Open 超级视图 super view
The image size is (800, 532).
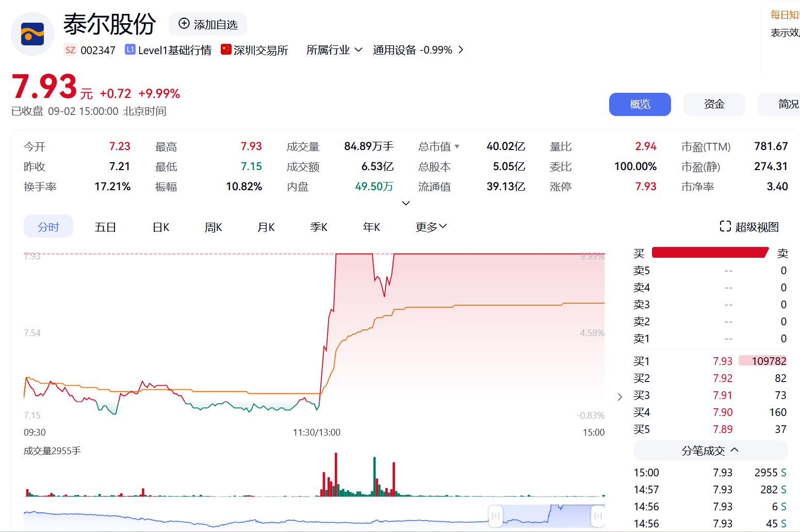pos(749,227)
